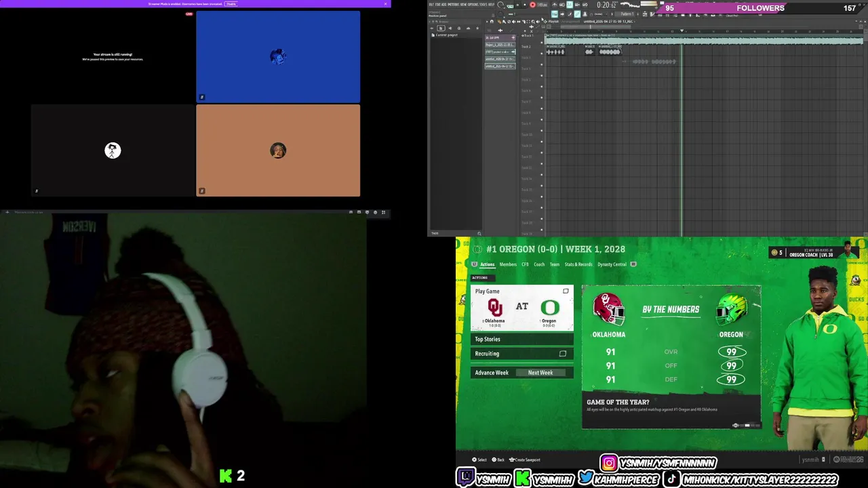Select the Actions tab
This screenshot has height=488, width=868.
tap(488, 264)
